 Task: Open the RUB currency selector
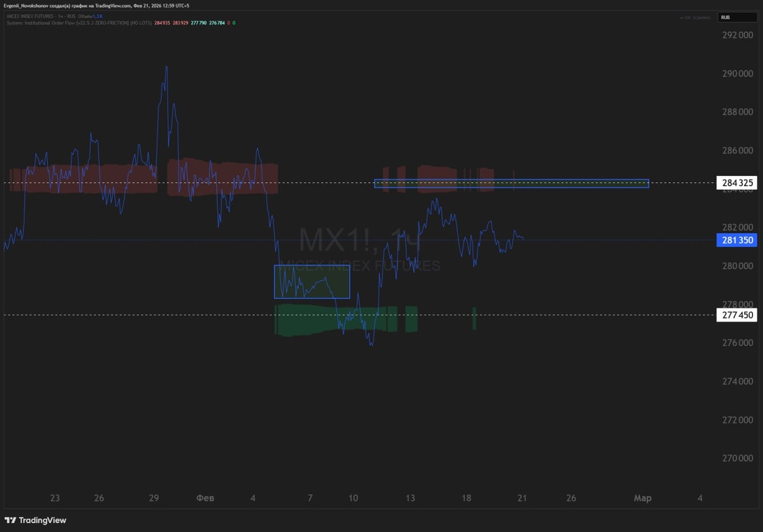pyautogui.click(x=737, y=17)
